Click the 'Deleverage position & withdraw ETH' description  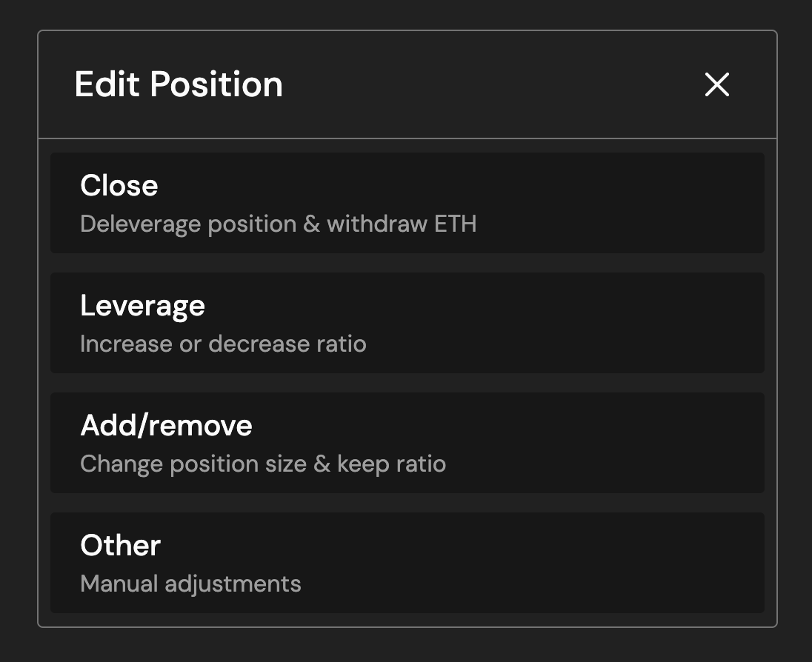[278, 224]
